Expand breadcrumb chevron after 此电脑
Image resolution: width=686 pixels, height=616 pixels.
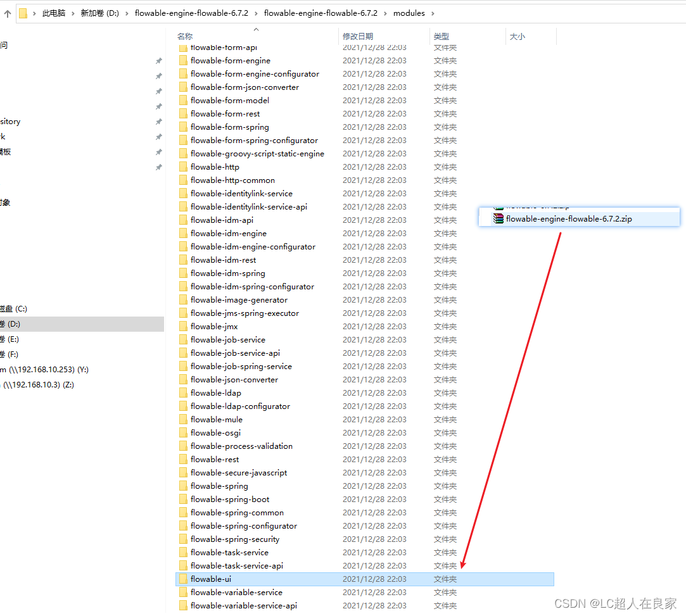click(x=73, y=13)
